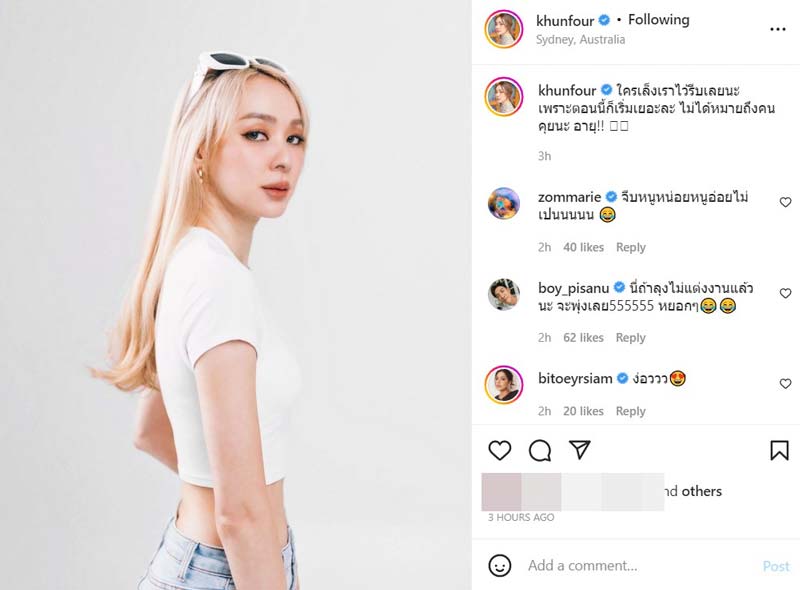This screenshot has height=590, width=800.
Task: Reply to zommarie's comment
Action: (630, 247)
